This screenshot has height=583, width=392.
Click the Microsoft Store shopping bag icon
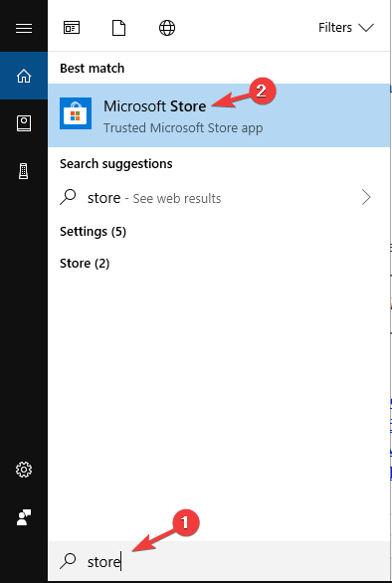pos(76,113)
